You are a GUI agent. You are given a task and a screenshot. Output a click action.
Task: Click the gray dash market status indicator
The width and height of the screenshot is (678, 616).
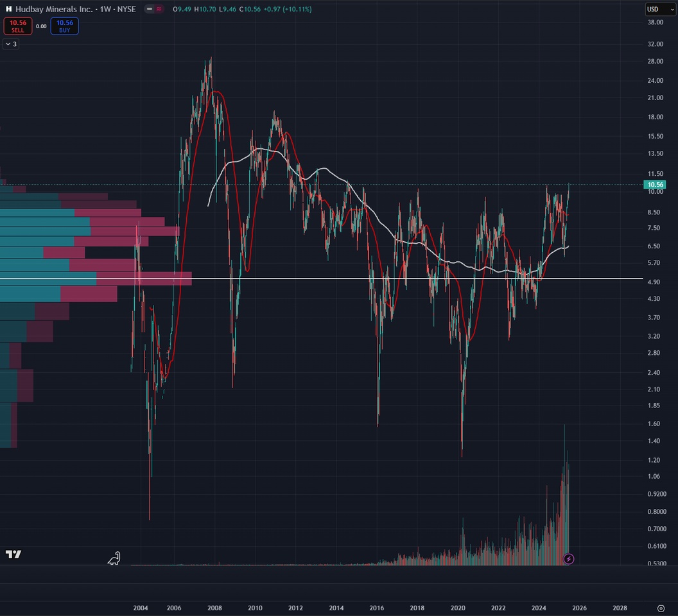point(150,9)
